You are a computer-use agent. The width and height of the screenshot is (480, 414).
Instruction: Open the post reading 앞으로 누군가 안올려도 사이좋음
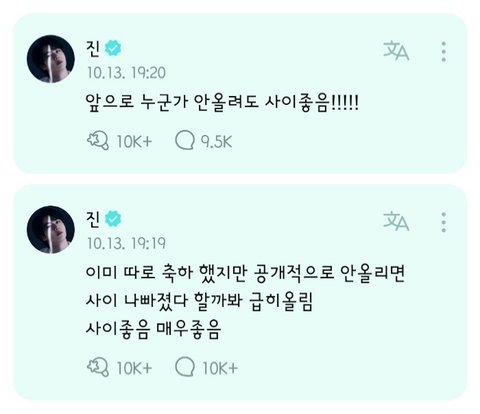[222, 102]
